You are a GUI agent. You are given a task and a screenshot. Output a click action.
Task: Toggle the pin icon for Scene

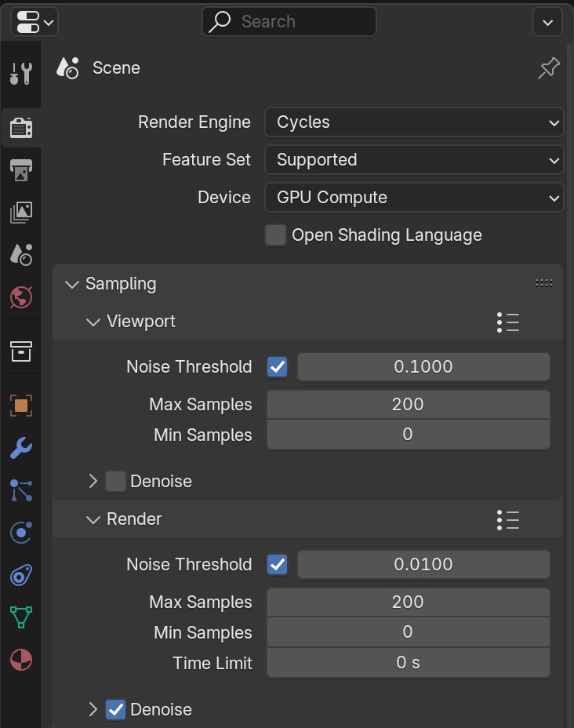coord(549,68)
